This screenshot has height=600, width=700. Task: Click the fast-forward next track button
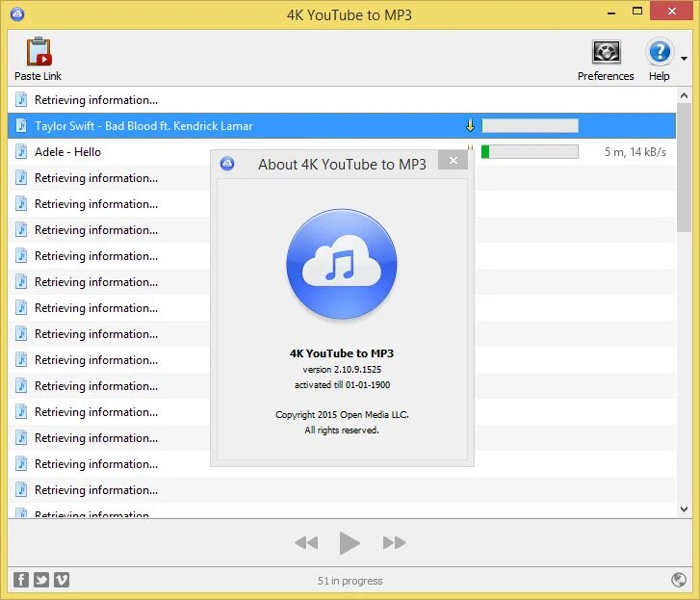(395, 543)
